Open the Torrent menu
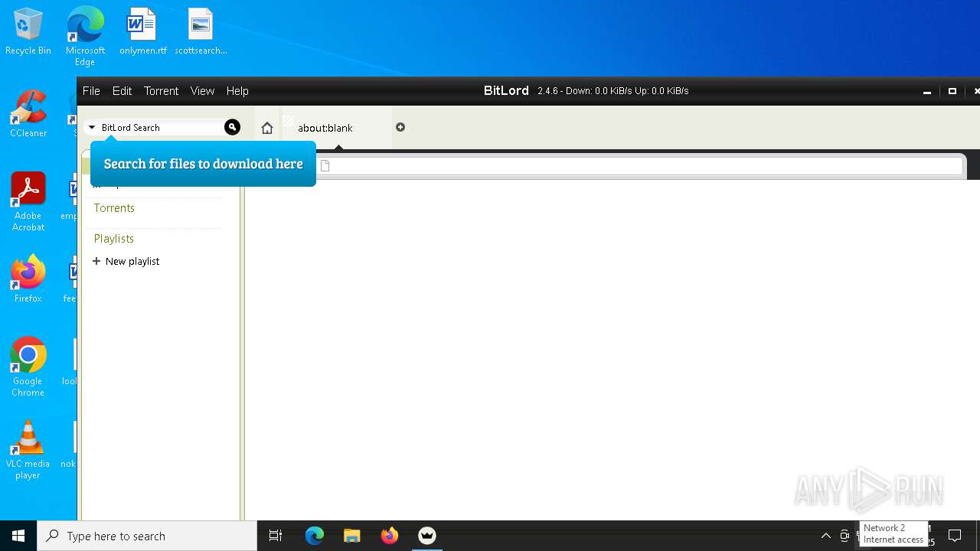Viewport: 980px width, 551px height. tap(161, 90)
